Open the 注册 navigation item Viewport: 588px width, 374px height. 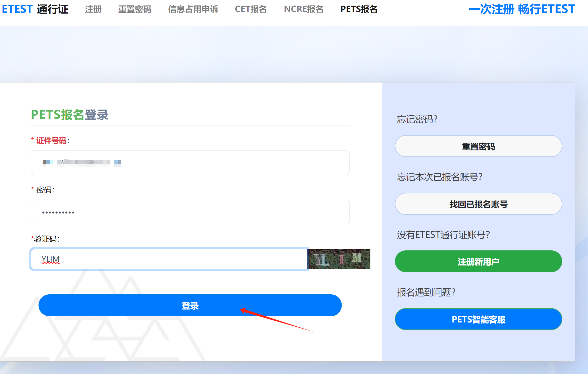(x=93, y=9)
